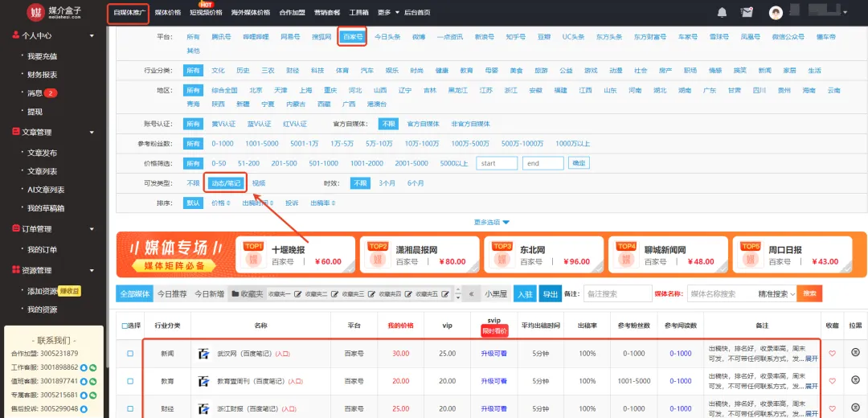Check the 武汉网 row checkbox
The image size is (868, 418).
pos(130,353)
